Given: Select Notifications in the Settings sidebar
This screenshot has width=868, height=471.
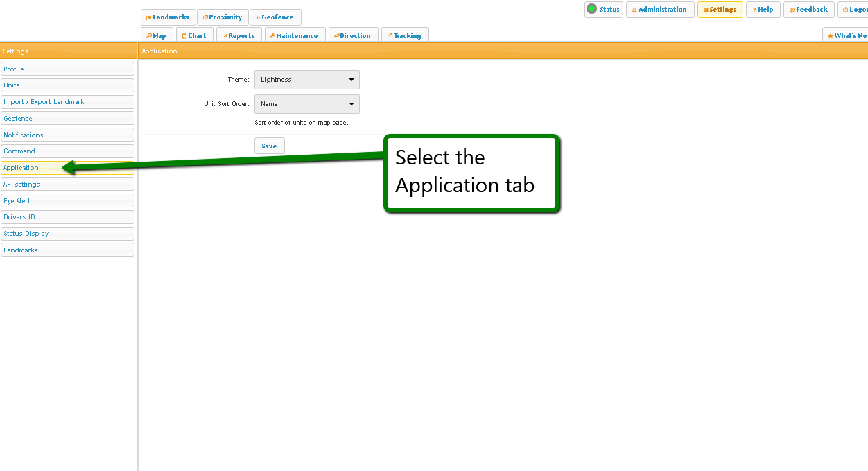Looking at the screenshot, I should point(67,135).
